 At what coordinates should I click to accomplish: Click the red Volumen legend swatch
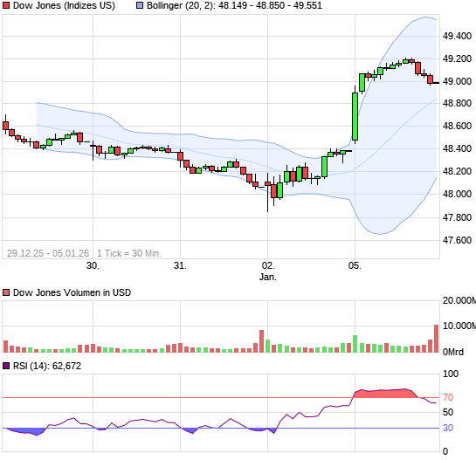[x=6, y=292]
